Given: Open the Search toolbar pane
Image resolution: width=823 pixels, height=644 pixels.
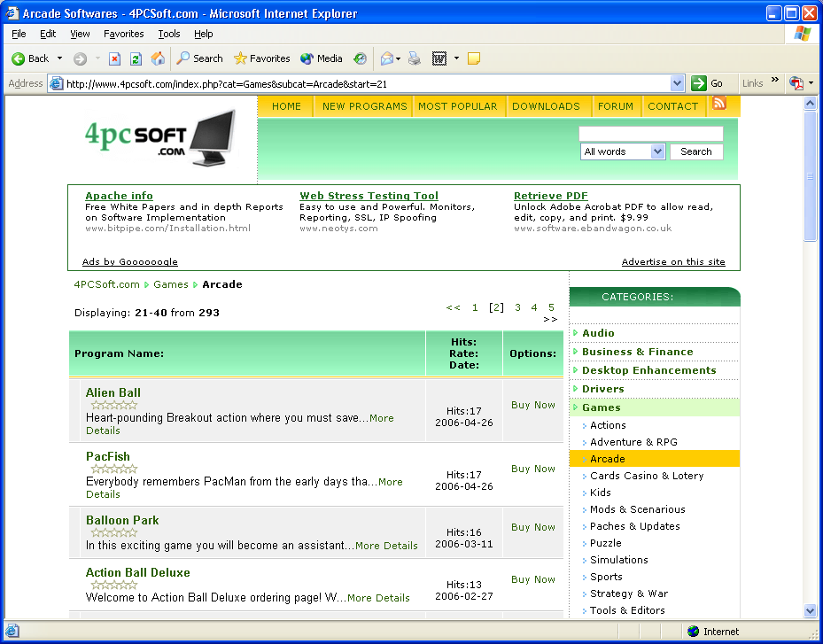Looking at the screenshot, I should pos(199,58).
